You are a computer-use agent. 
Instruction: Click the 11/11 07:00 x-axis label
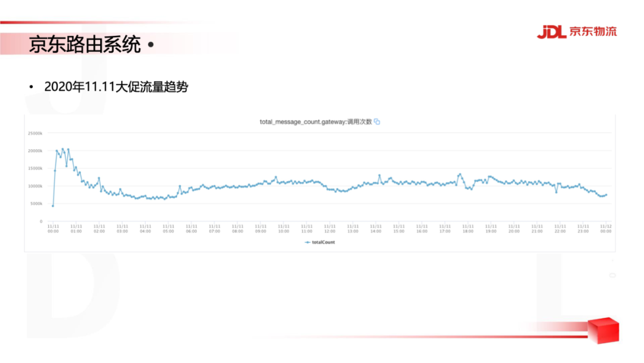click(215, 229)
